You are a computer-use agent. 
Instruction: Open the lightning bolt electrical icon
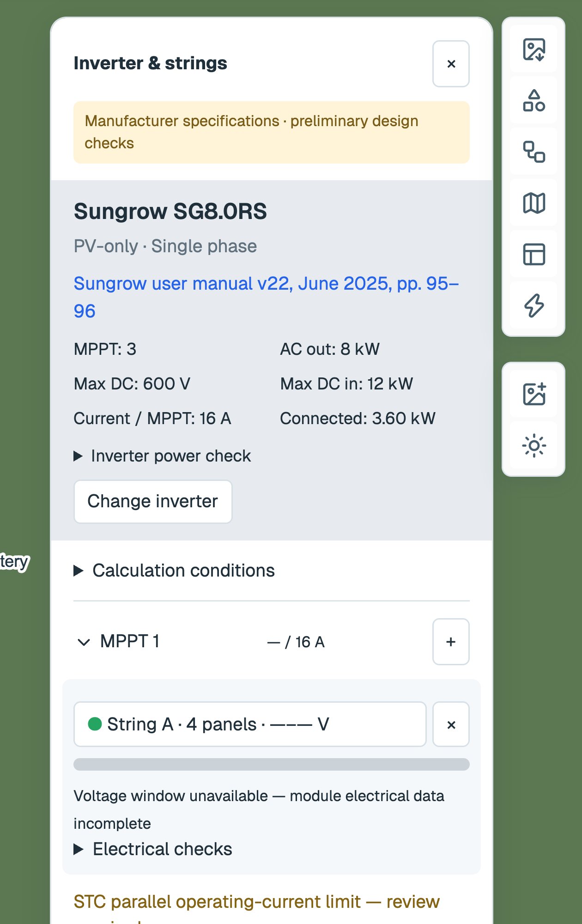click(x=534, y=305)
